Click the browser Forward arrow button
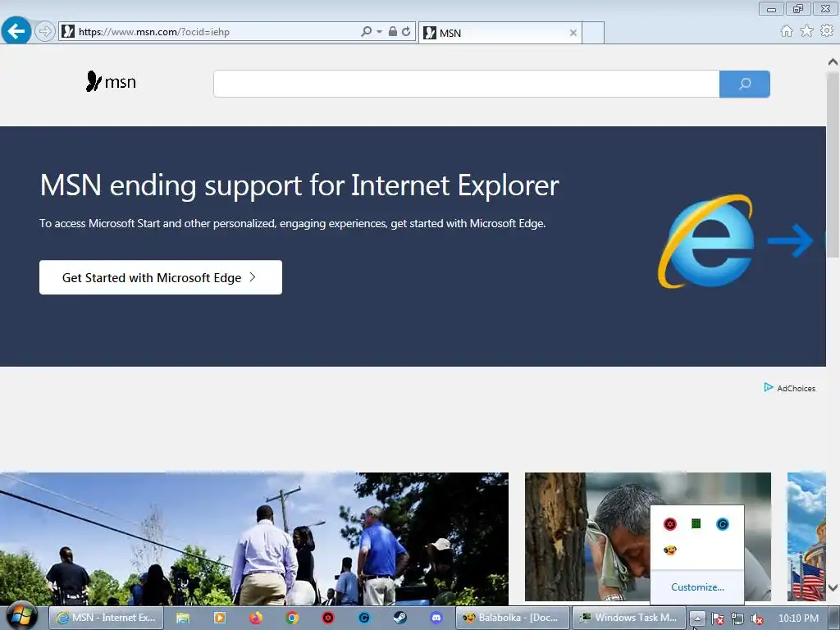This screenshot has height=630, width=840. (45, 32)
